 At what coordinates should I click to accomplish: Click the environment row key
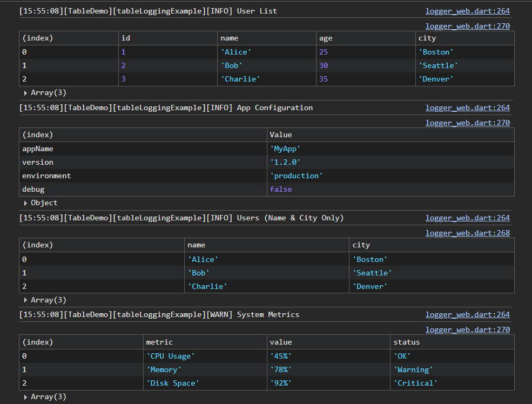46,176
